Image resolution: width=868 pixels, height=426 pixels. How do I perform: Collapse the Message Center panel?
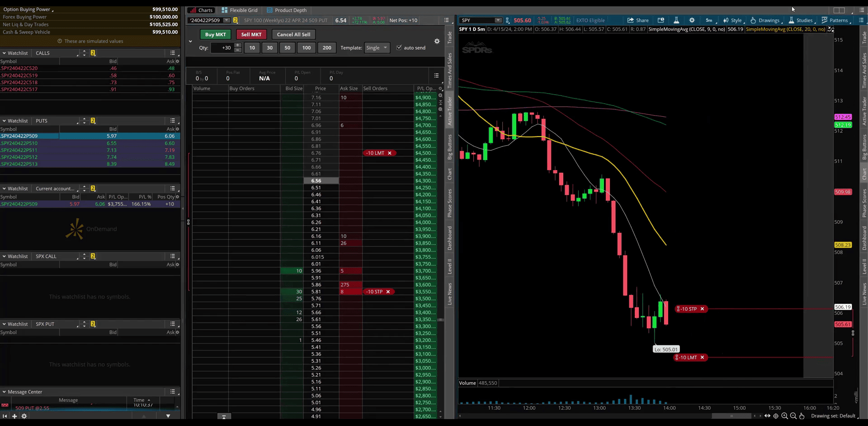click(4, 392)
